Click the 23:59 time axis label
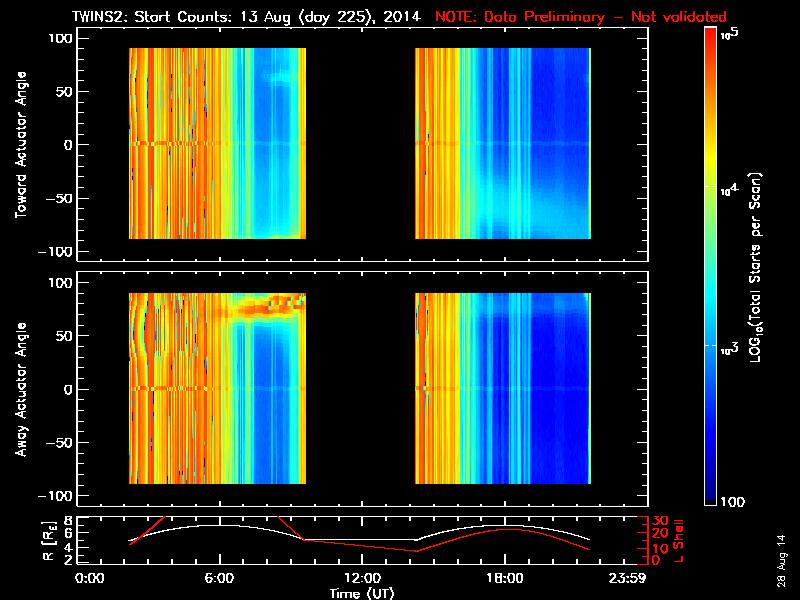This screenshot has height=600, width=800. pyautogui.click(x=627, y=579)
